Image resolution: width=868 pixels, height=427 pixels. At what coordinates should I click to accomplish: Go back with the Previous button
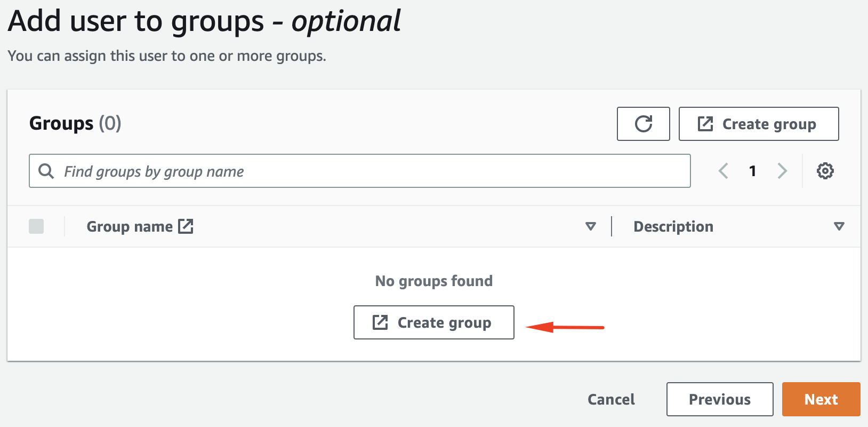[719, 399]
